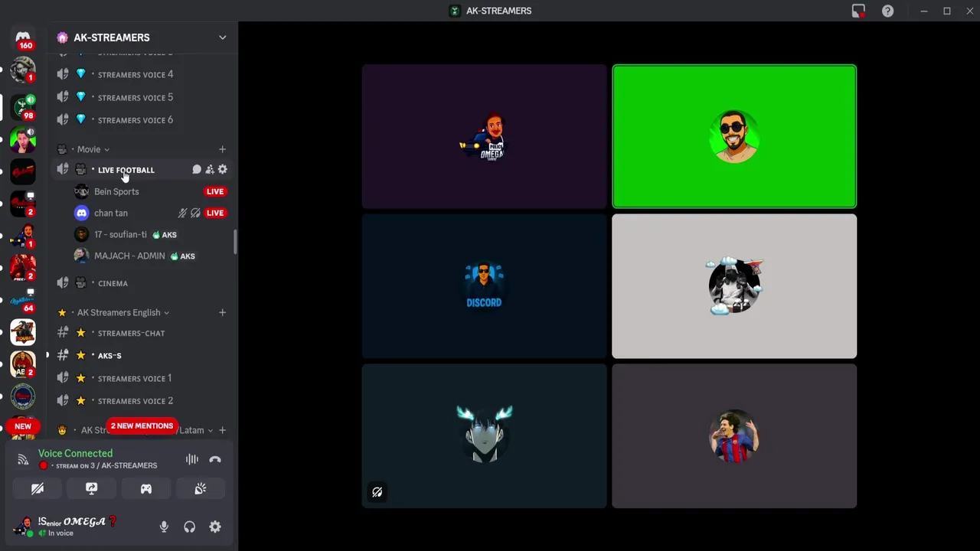Select the light gray participant tile
The image size is (980, 551).
pyautogui.click(x=734, y=286)
